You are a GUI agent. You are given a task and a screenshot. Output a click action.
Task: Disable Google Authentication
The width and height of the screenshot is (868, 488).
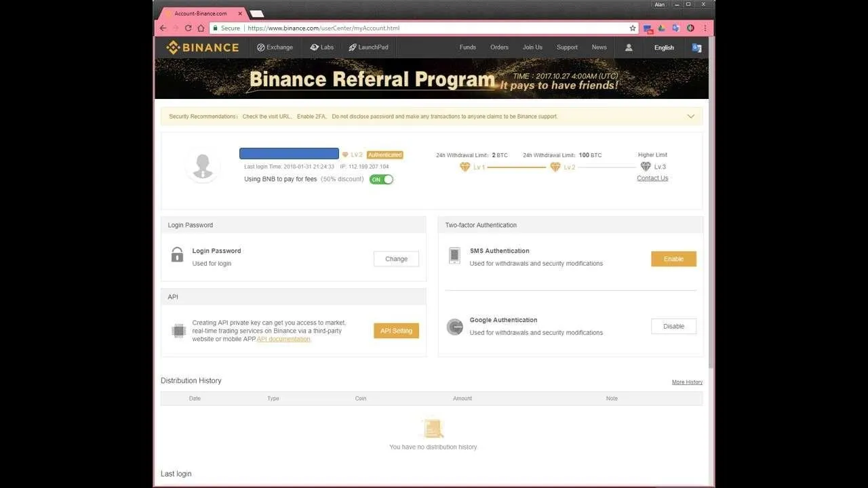pyautogui.click(x=673, y=326)
